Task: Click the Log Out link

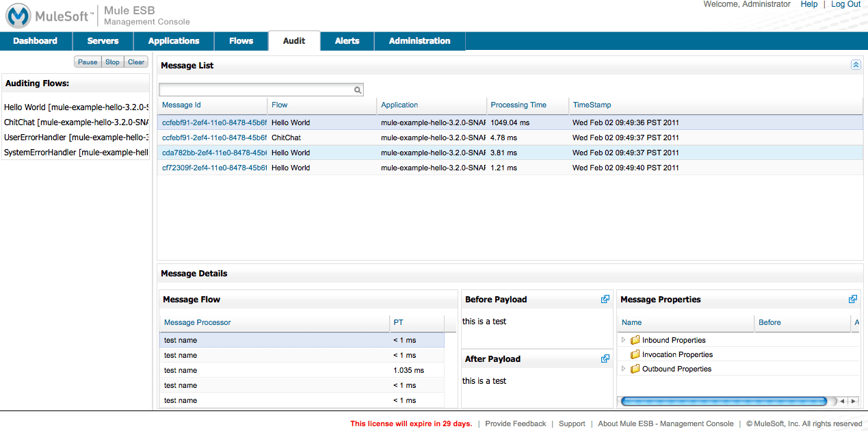Action: pos(845,4)
